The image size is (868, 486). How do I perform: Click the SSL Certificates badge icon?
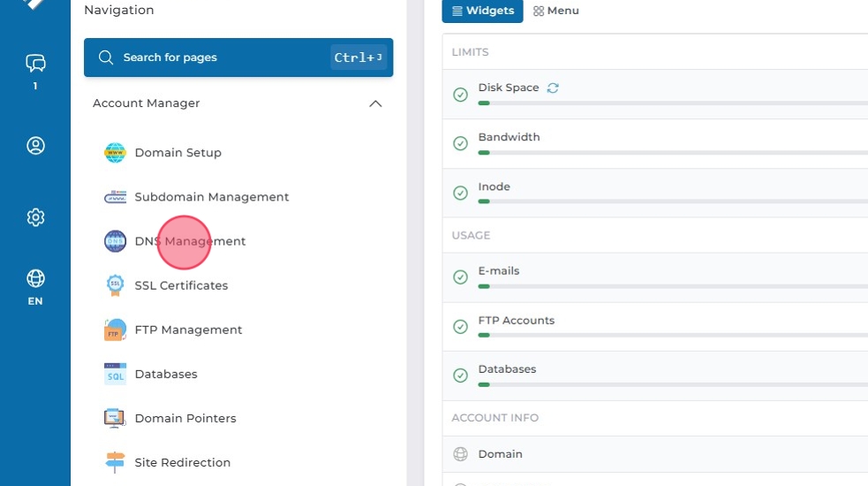pos(115,285)
